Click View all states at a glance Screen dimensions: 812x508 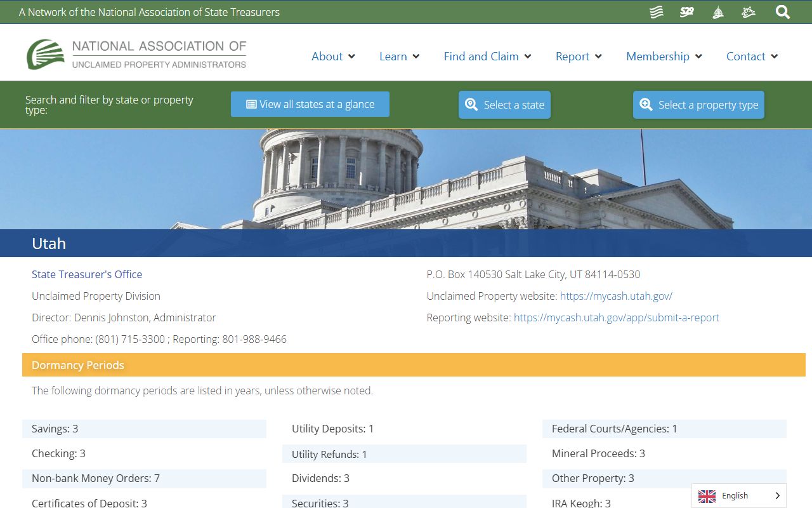pyautogui.click(x=310, y=104)
